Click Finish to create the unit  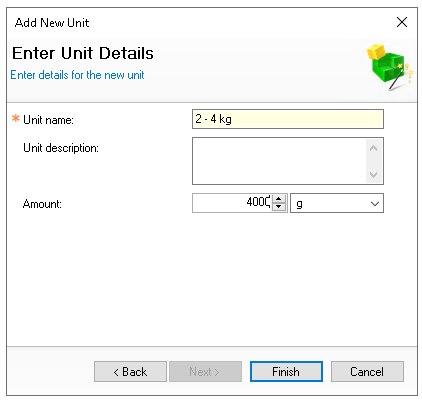click(x=286, y=371)
